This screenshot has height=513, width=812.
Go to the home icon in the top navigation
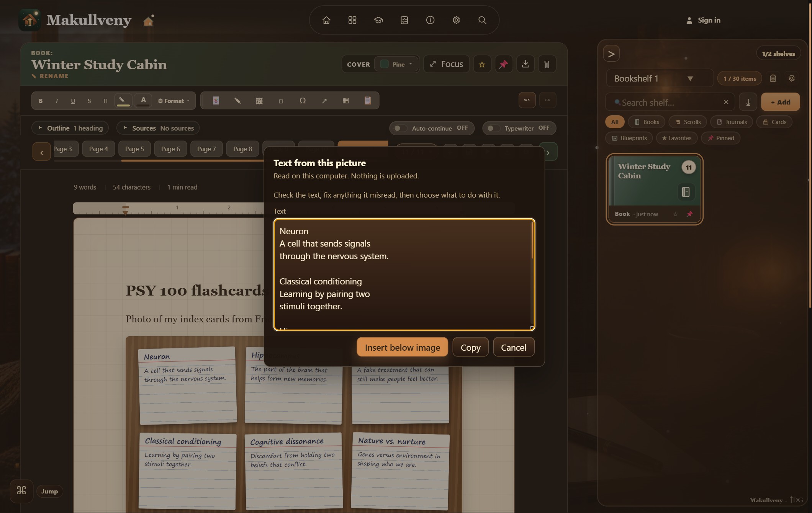tap(326, 20)
